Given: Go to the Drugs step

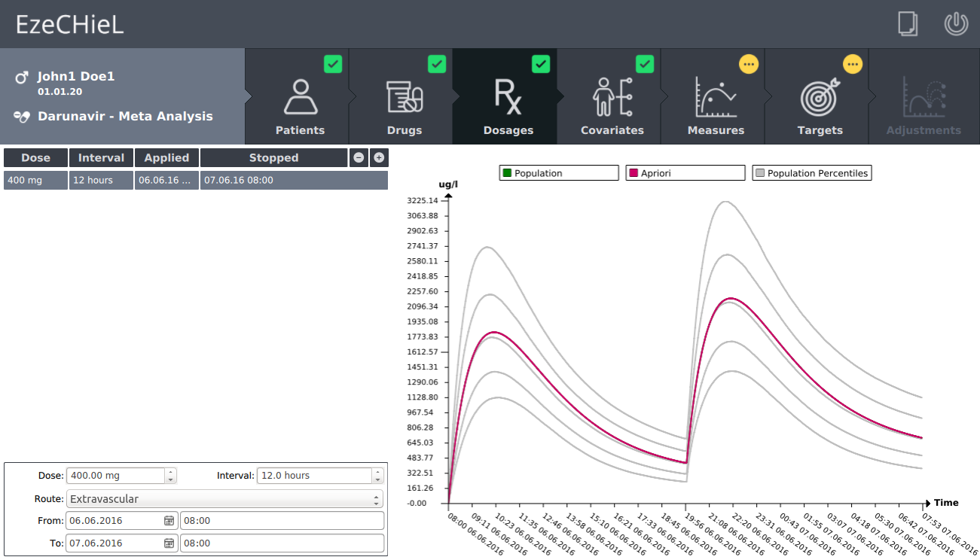Looking at the screenshot, I should click(x=404, y=96).
